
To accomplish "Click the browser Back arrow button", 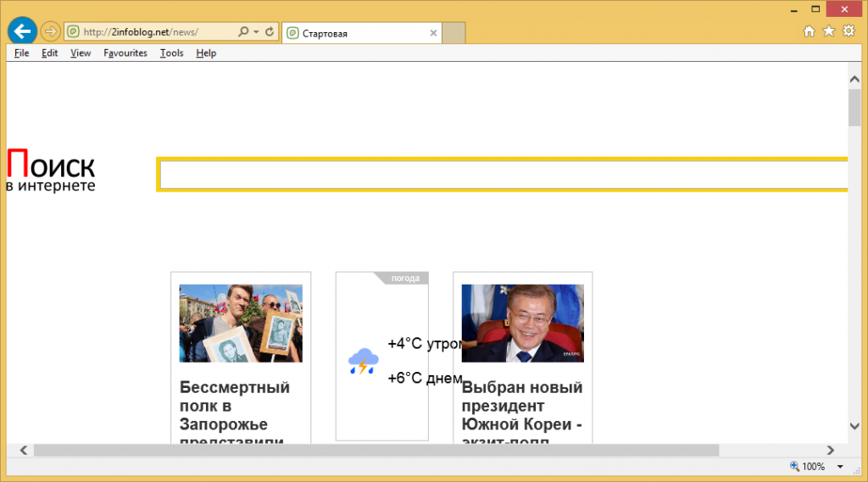I will [x=21, y=31].
